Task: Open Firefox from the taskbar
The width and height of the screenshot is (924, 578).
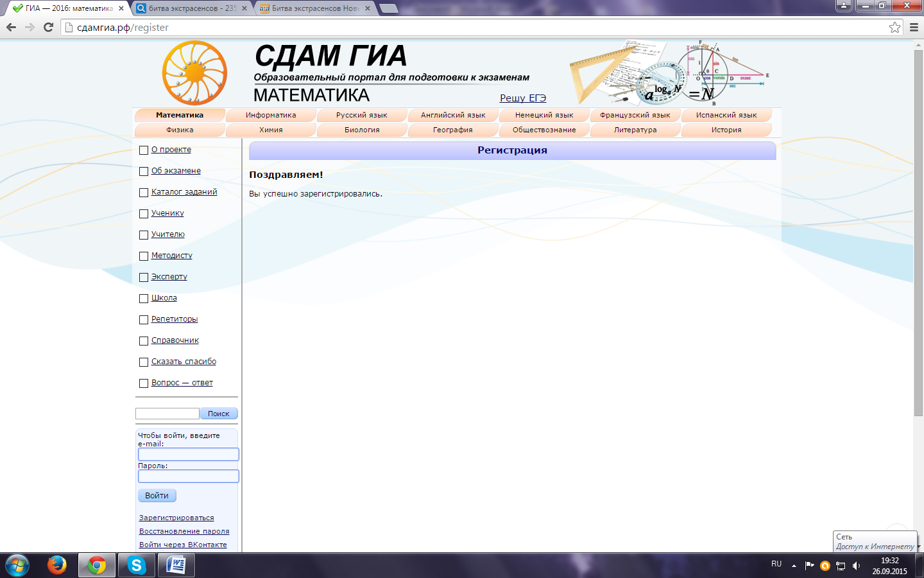Action: point(57,566)
